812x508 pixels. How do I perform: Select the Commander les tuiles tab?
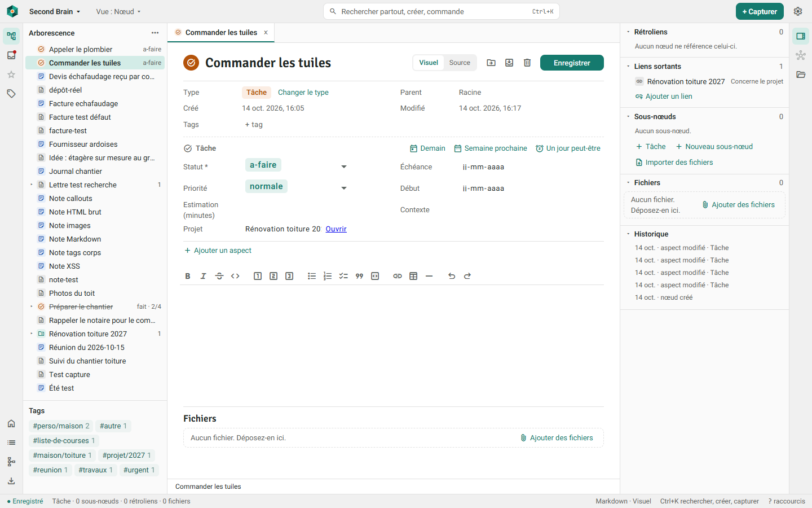tap(221, 33)
